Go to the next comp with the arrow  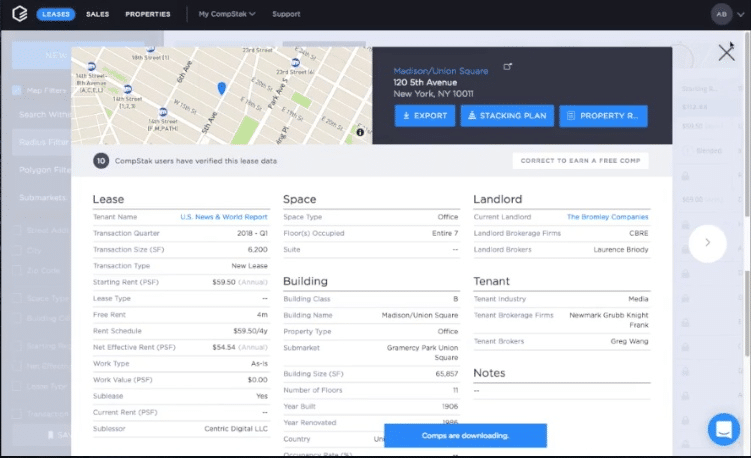(707, 243)
